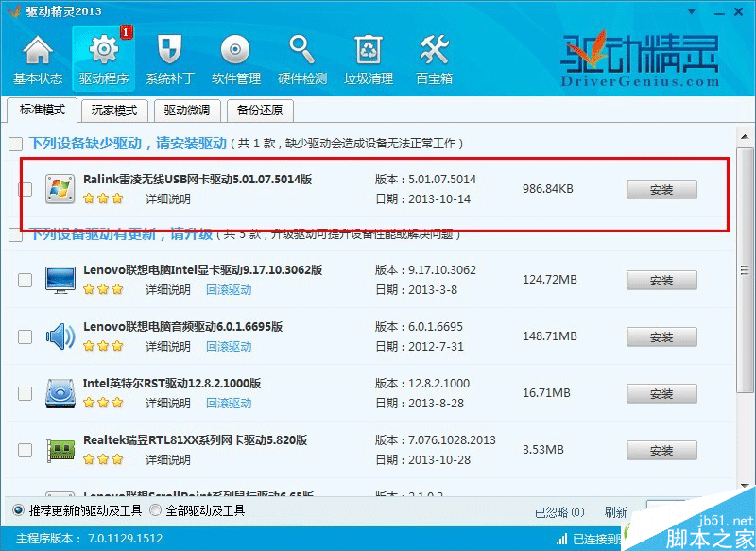Click the scrollbar up arrow
Viewport: 756px width, 551px height.
pyautogui.click(x=745, y=136)
